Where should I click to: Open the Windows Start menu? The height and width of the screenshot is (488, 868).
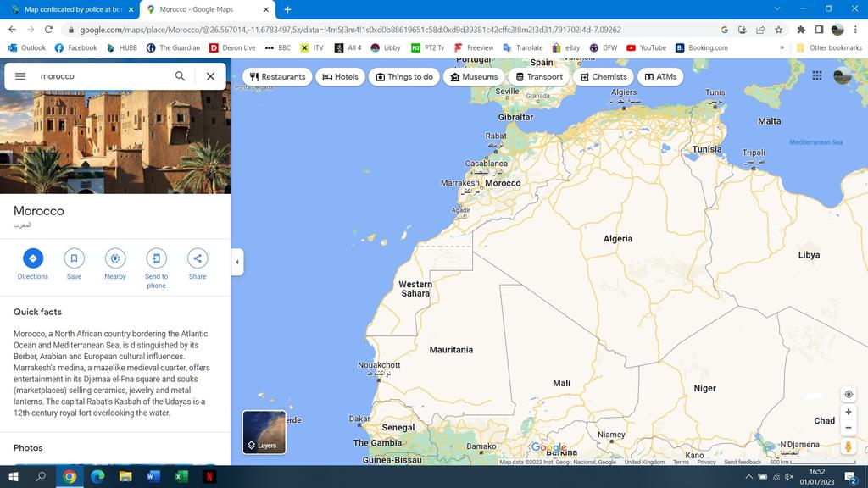tap(14, 476)
